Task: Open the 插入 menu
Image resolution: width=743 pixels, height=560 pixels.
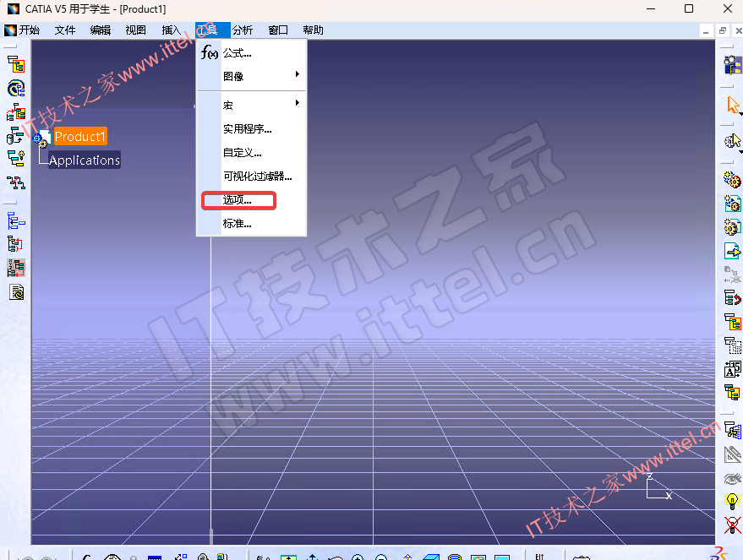Action: click(x=172, y=30)
